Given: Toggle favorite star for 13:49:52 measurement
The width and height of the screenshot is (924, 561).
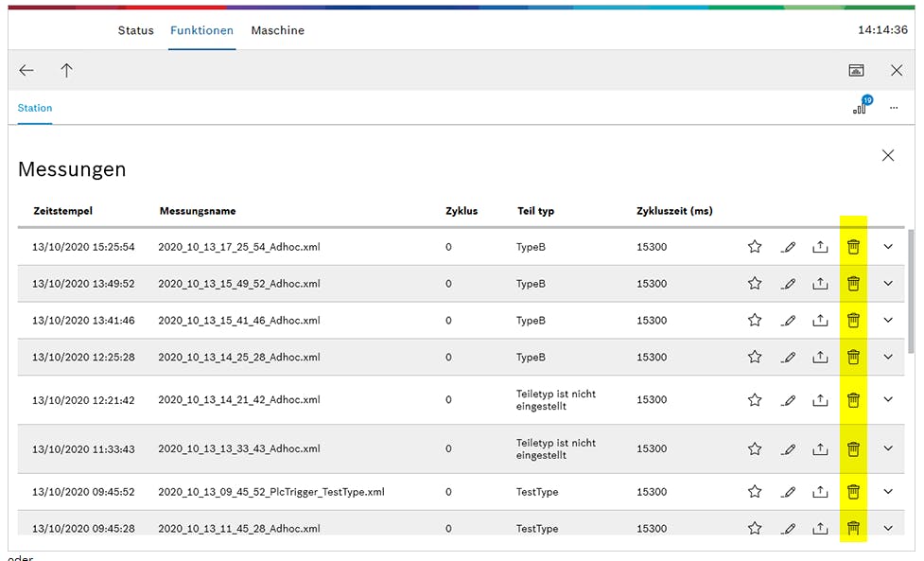Looking at the screenshot, I should click(755, 283).
